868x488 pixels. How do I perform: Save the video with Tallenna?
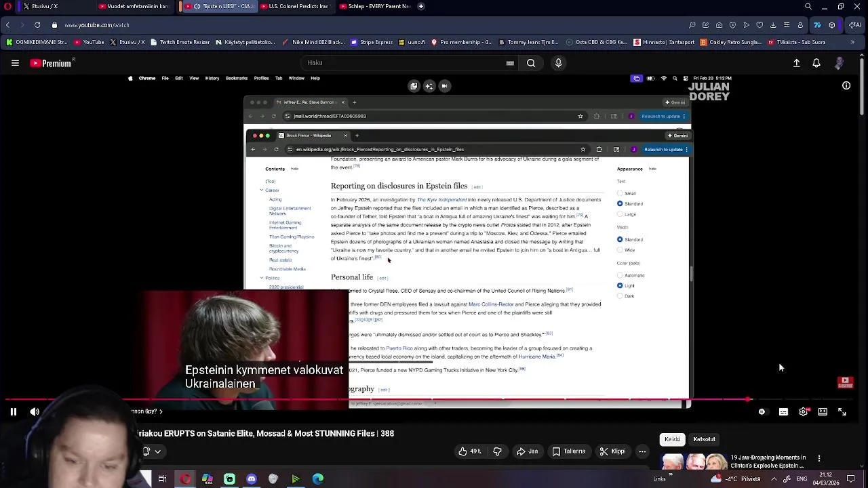568,451
